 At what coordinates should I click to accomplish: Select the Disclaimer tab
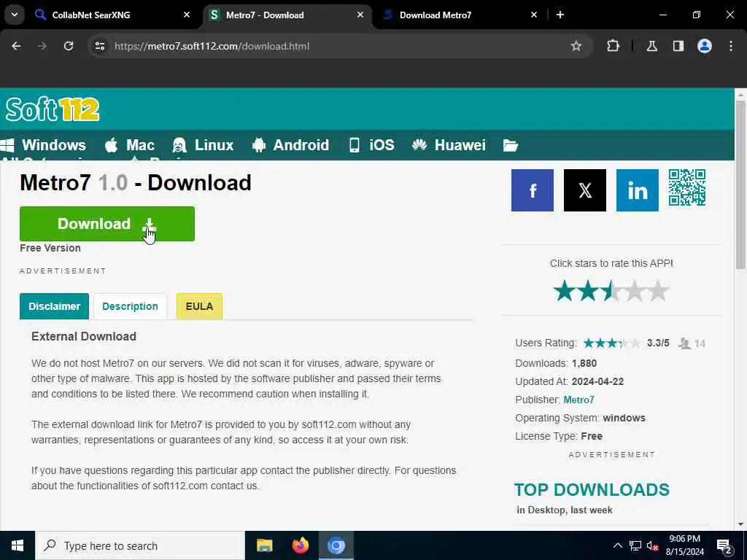pos(54,306)
